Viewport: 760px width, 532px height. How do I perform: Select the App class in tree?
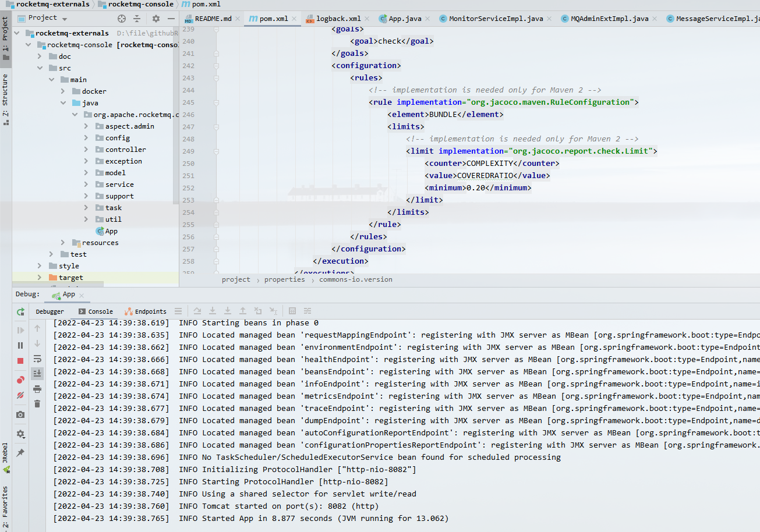107,231
